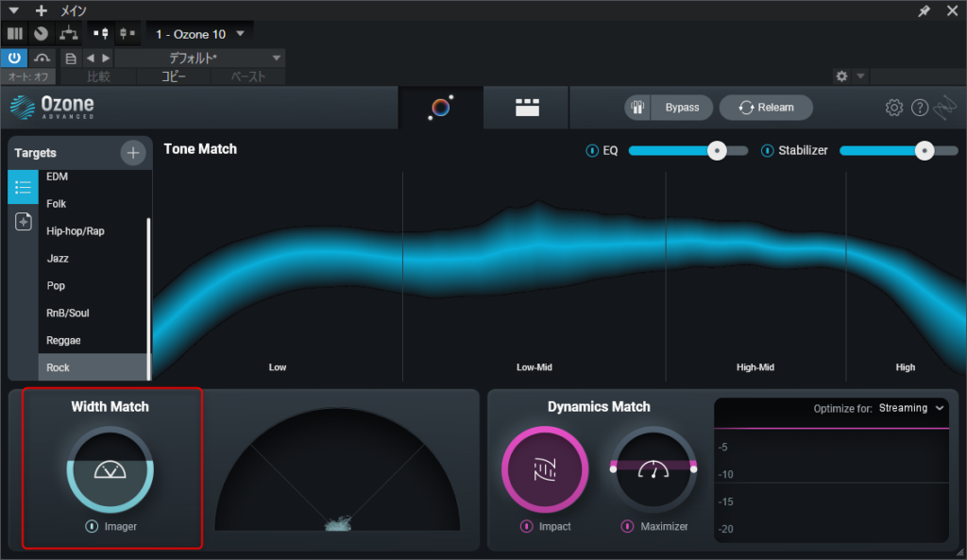This screenshot has width=967, height=560.
Task: Select the Folk target
Action: coord(93,204)
